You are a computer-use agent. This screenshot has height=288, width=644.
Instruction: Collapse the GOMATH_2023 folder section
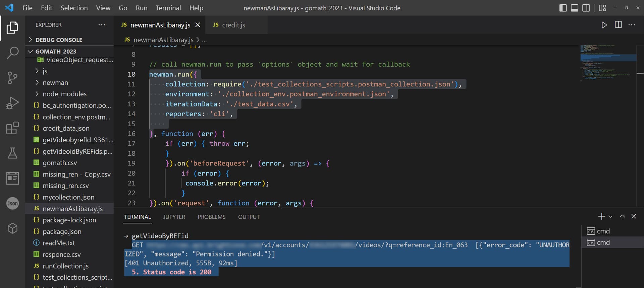69,51
